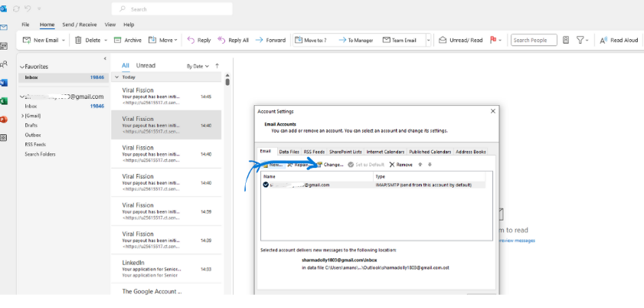Open the Outbox folder
The width and height of the screenshot is (644, 308).
[33, 135]
